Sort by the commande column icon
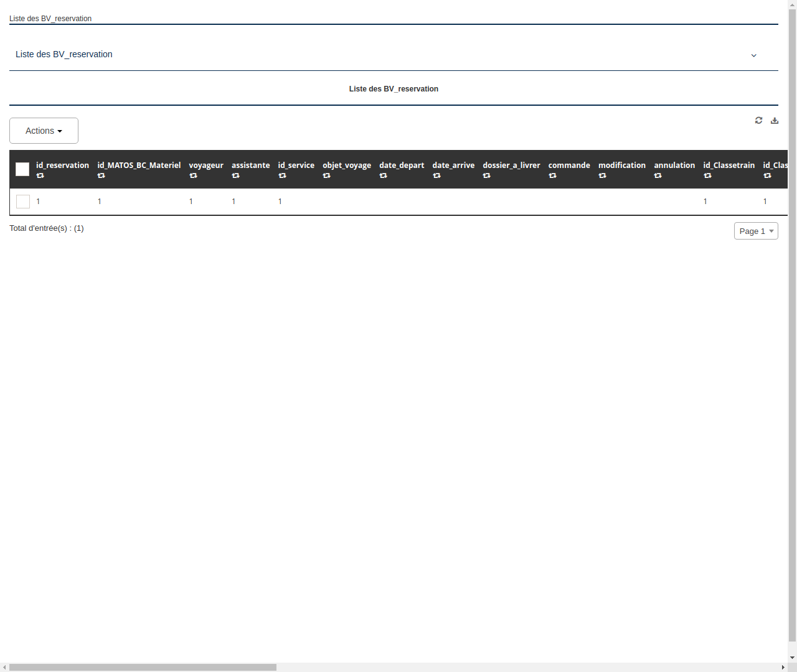 coord(553,176)
